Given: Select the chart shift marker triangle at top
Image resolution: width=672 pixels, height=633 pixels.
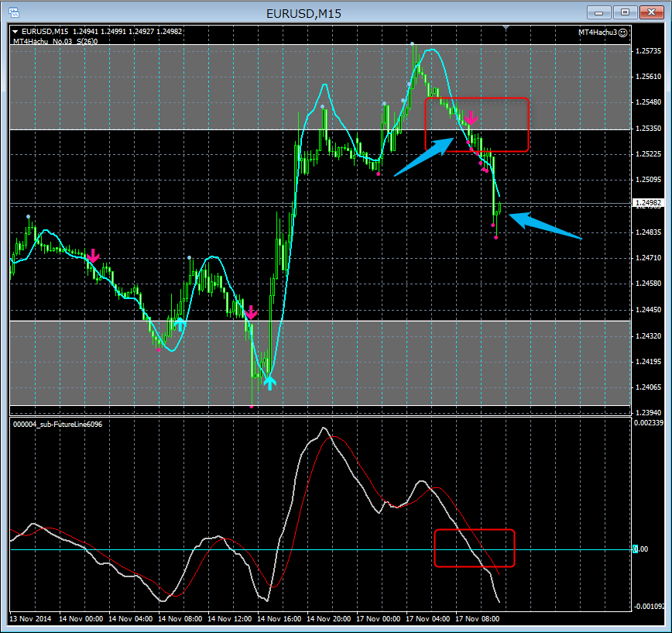Looking at the screenshot, I should [506, 28].
